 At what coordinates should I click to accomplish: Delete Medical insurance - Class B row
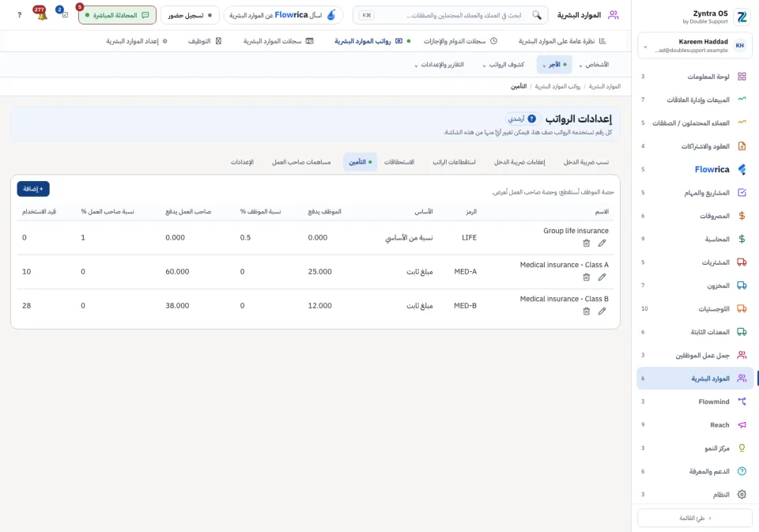coord(586,311)
